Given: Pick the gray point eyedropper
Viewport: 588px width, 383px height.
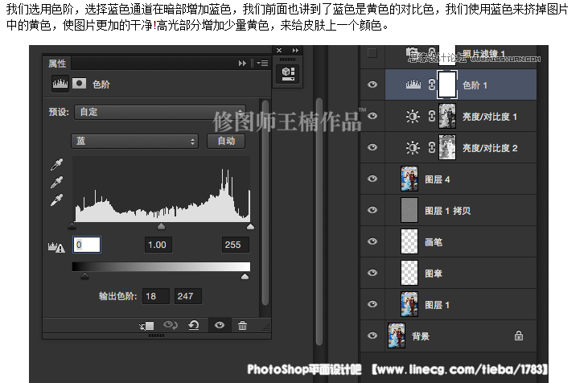Looking at the screenshot, I should [x=56, y=182].
